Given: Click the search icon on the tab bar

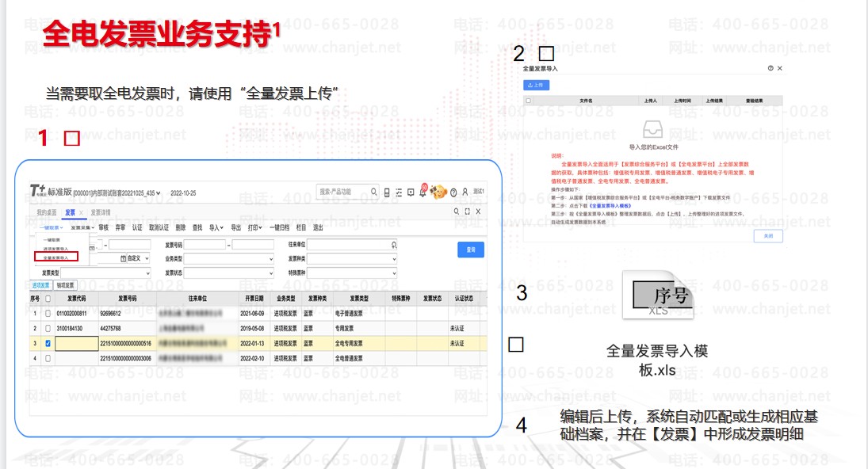Looking at the screenshot, I should [456, 212].
